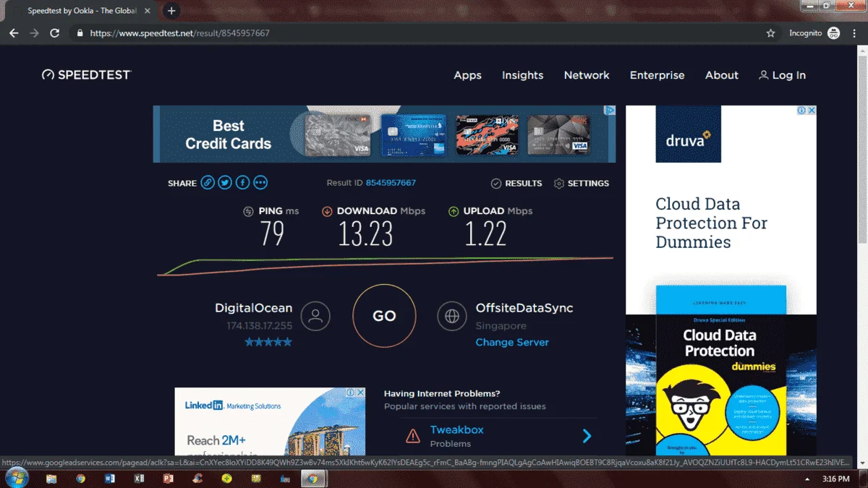Screen dimensions: 868x488
Task: Open Windows Start menu
Action: coord(16,478)
